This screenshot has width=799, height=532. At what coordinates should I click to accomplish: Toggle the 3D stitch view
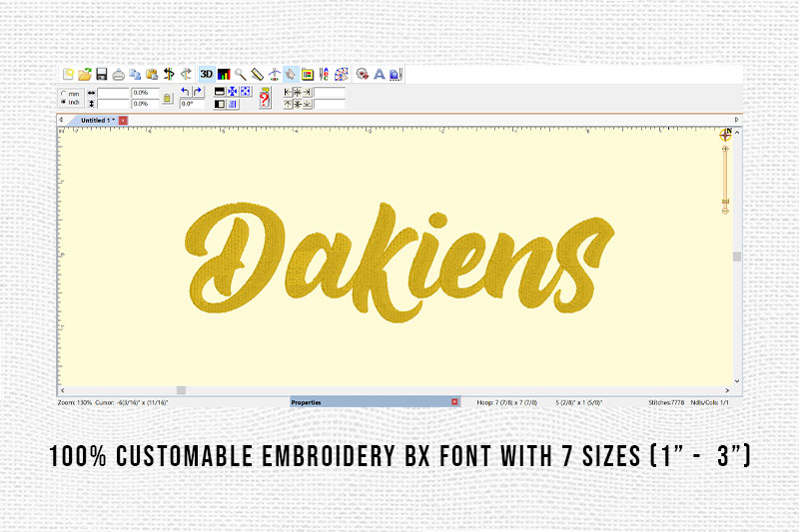pyautogui.click(x=206, y=74)
